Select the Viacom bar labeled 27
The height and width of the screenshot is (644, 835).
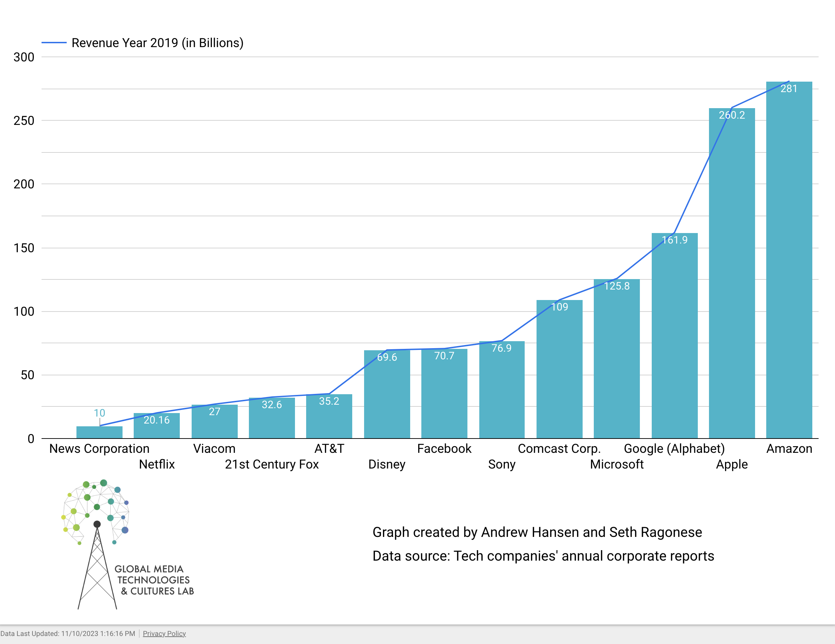click(214, 422)
